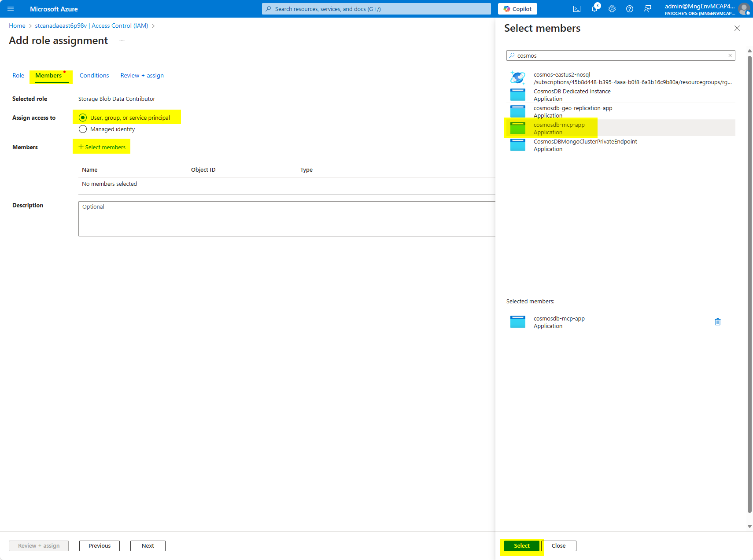This screenshot has height=560, width=753.
Task: Choose the Managed identity radio option
Action: [x=83, y=129]
